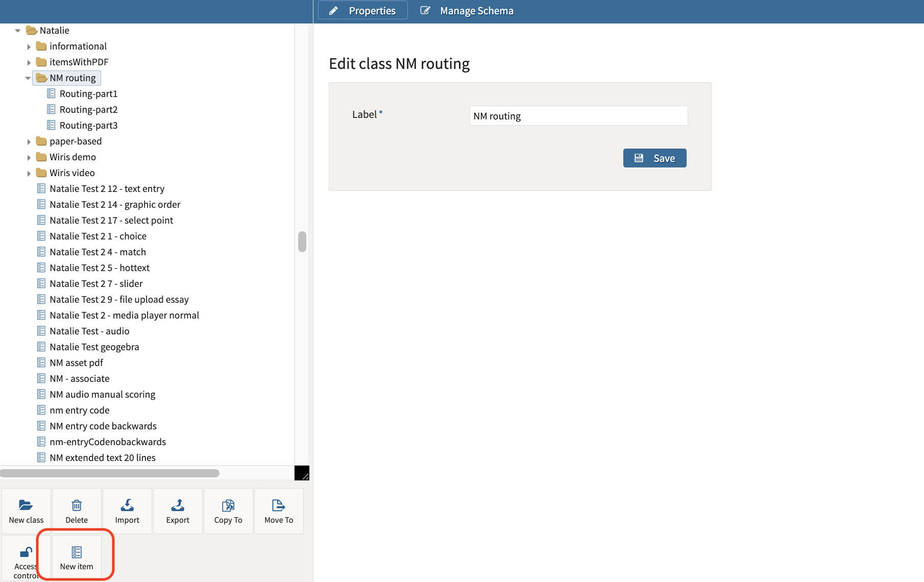Collapse the Natalie folder
The height and width of the screenshot is (582, 924).
click(18, 31)
